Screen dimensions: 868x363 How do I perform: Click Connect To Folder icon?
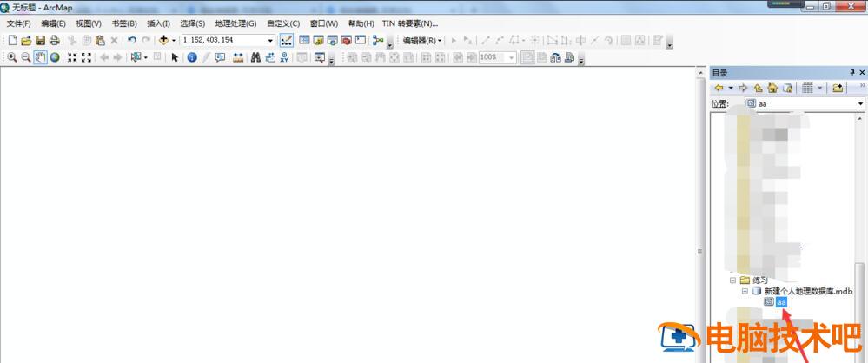(x=838, y=88)
